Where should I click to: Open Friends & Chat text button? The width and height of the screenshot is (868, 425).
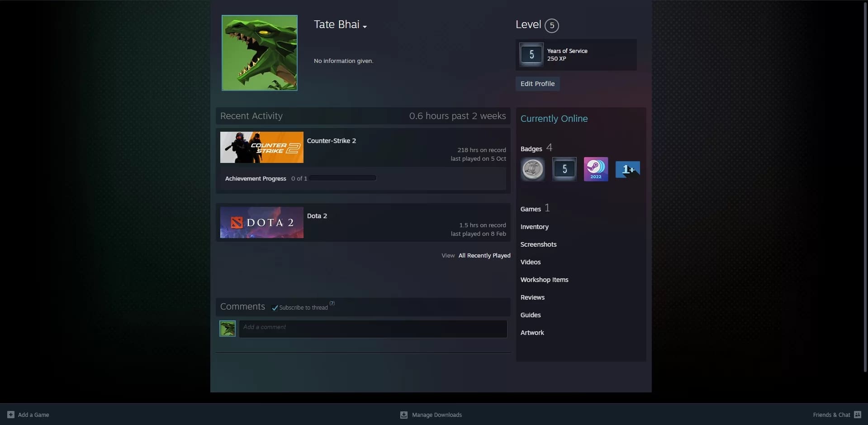click(831, 415)
